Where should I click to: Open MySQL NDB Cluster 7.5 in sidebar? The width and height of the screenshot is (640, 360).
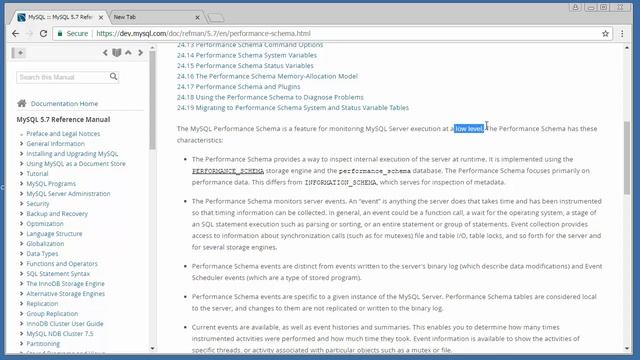pyautogui.click(x=60, y=333)
